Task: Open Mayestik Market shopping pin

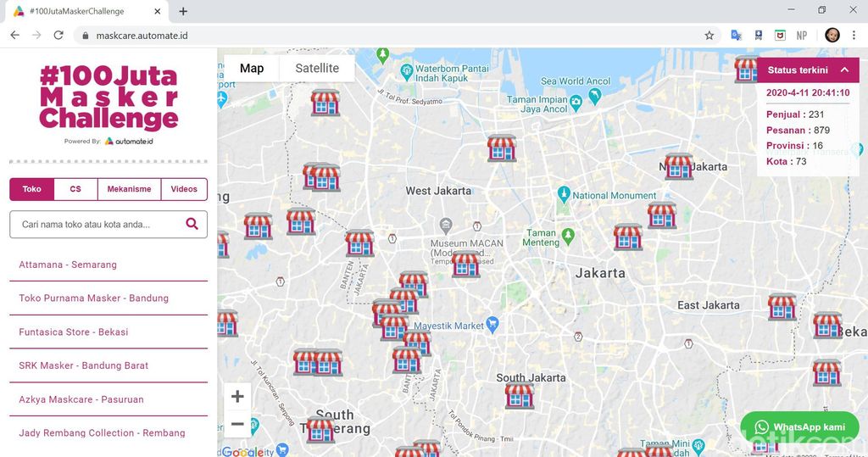Action: (492, 324)
